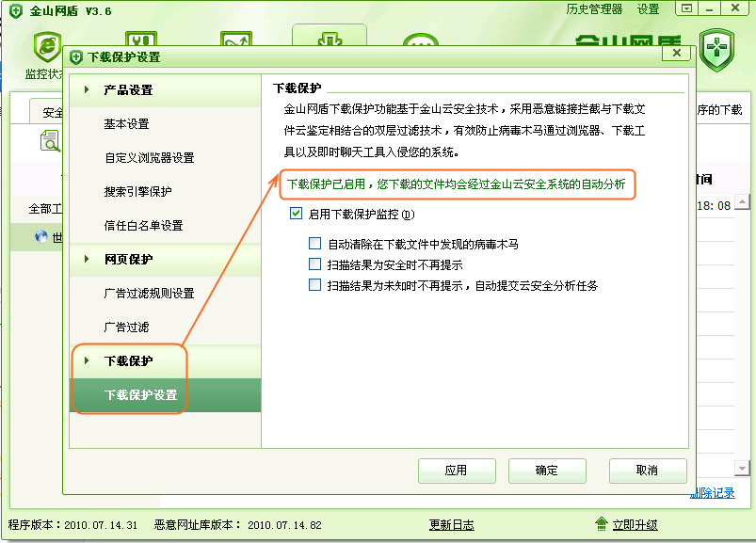Click the green 下载保护已启用 status message

tap(456, 184)
